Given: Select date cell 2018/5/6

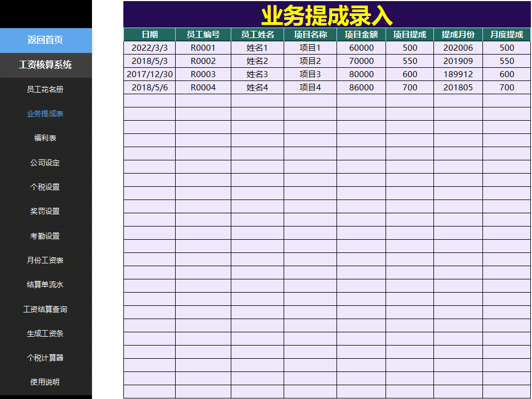Looking at the screenshot, I should click(x=150, y=88).
